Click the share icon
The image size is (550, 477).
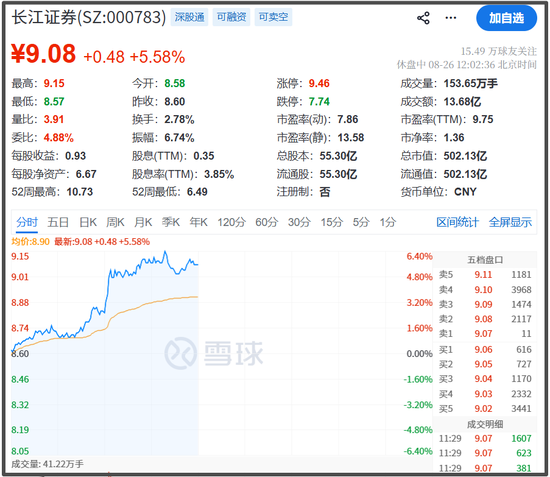coord(423,18)
